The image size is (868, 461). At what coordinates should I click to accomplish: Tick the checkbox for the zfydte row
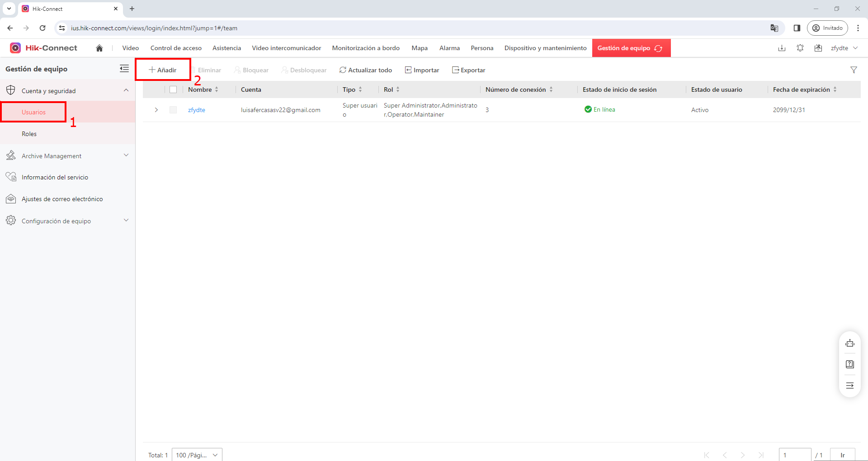(x=173, y=110)
